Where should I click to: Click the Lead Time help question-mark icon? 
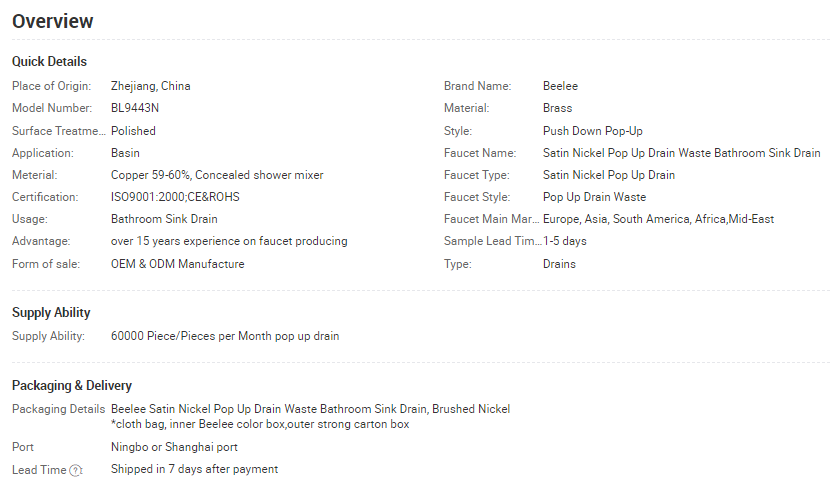pyautogui.click(x=76, y=470)
